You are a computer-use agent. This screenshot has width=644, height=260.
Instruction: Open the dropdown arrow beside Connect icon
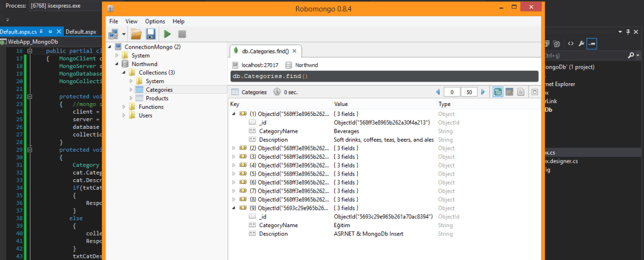[124, 35]
